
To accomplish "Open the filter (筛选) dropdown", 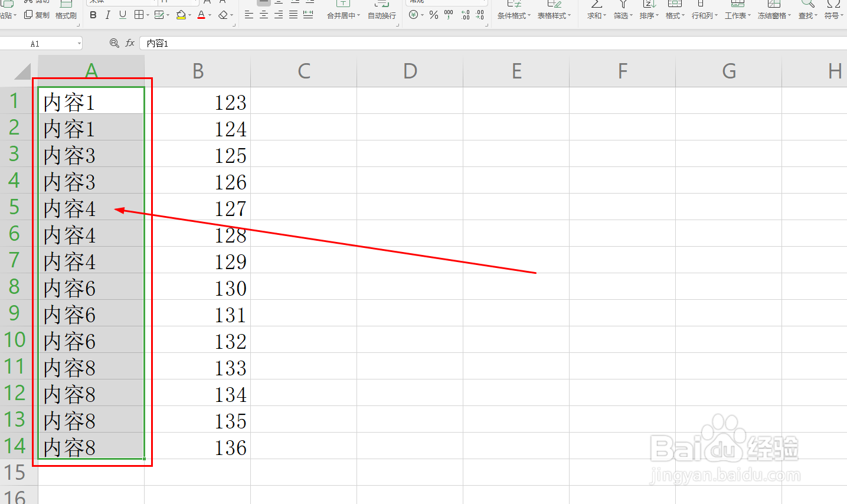I will 623,11.
